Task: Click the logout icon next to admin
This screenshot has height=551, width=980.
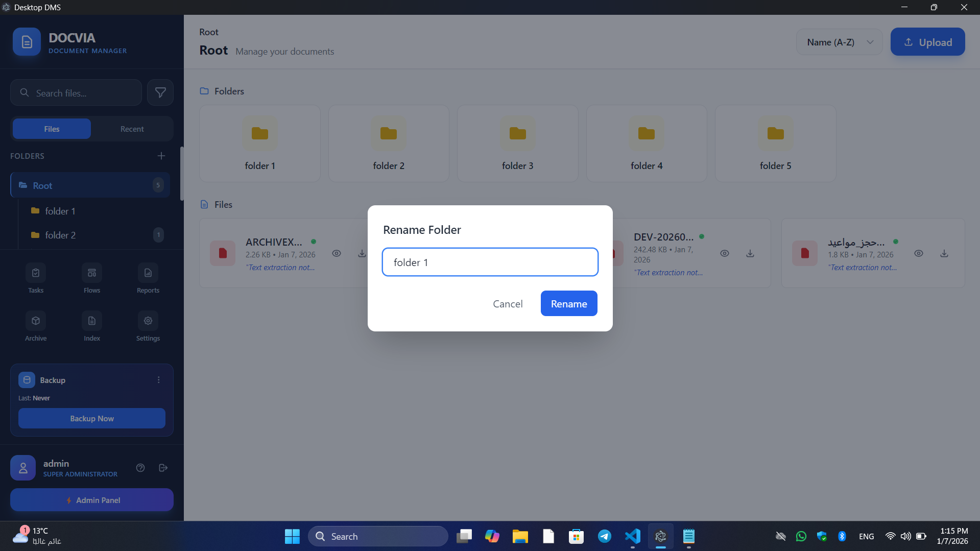Action: [162, 467]
